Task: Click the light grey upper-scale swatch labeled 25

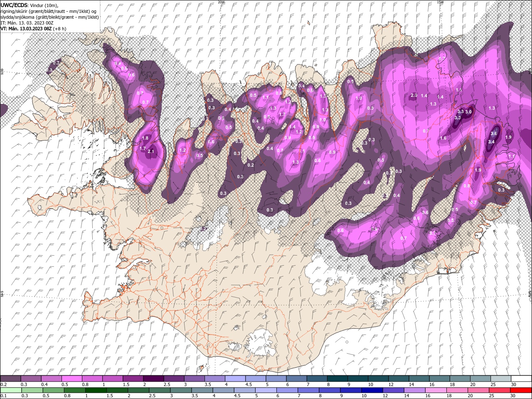Action: click(501, 379)
